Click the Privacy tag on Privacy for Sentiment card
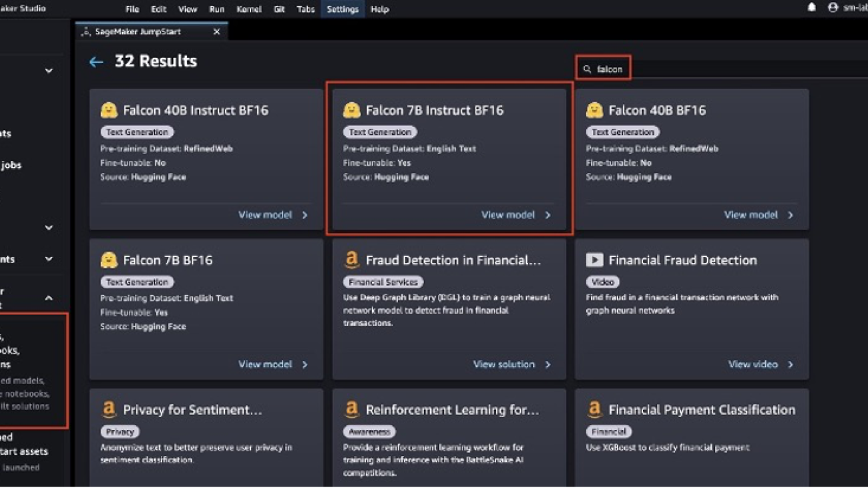Screen dimensions: 868x488 click(120, 431)
